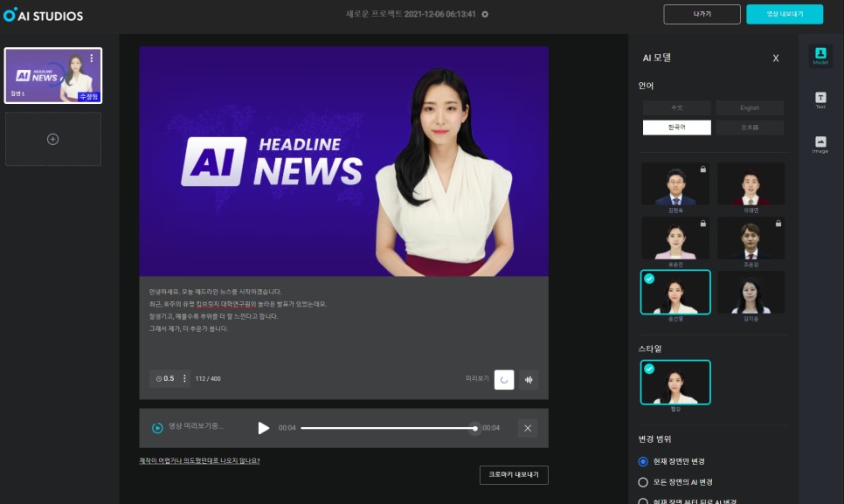The image size is (844, 504).
Task: Open scene 1 three-dot options menu
Action: coord(92,59)
